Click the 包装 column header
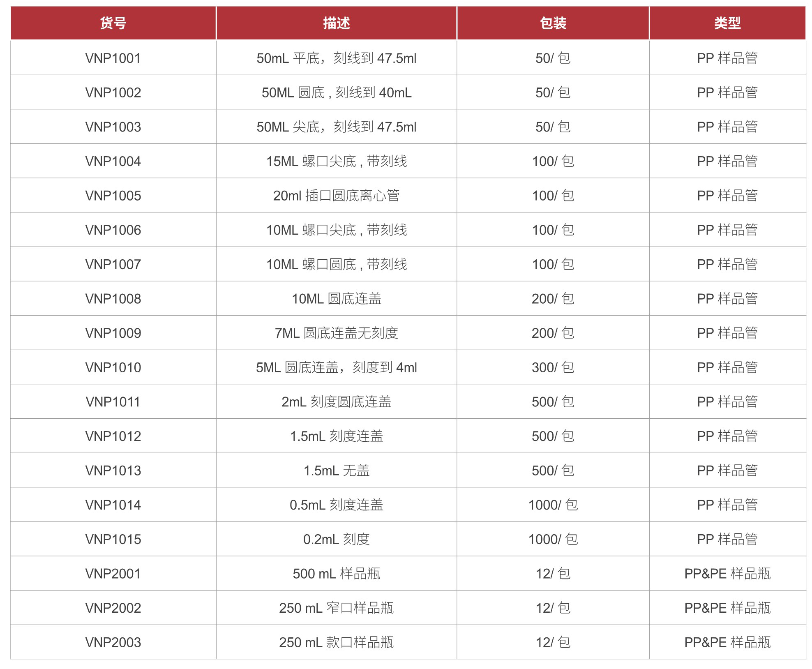 tap(553, 23)
